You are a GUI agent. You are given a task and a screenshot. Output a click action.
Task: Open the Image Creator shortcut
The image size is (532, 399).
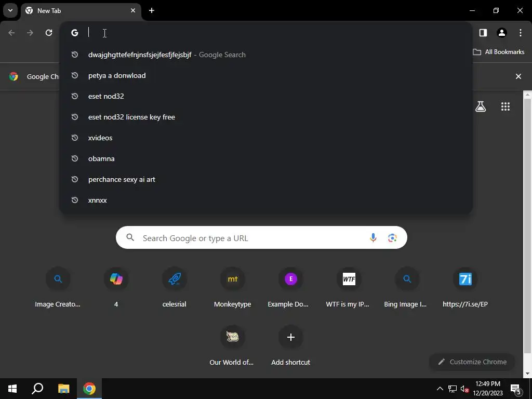click(x=58, y=288)
